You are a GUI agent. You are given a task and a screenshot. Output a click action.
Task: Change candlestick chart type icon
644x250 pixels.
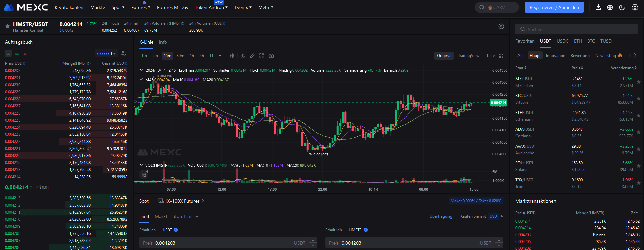[232, 56]
